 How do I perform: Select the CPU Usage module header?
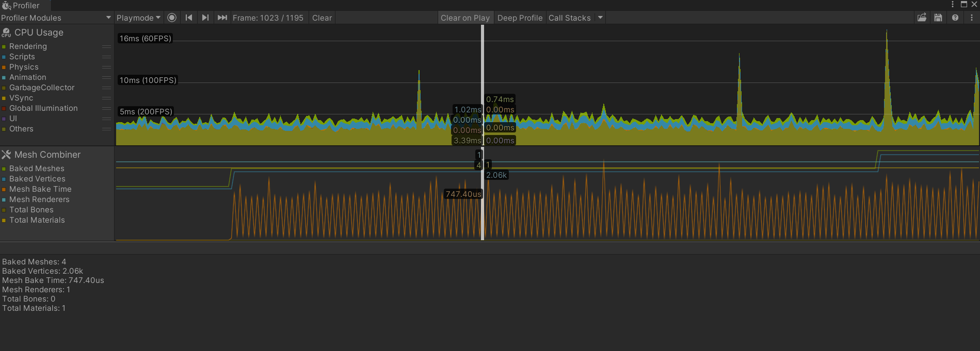[39, 32]
